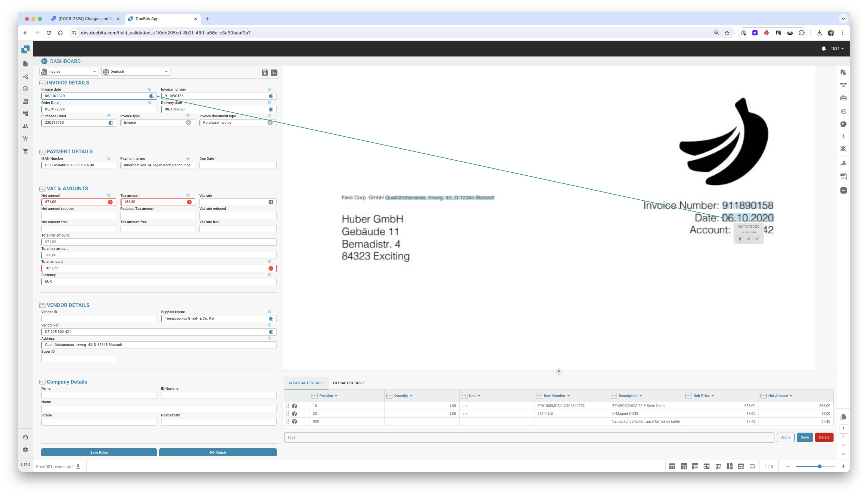Image resolution: width=868 pixels, height=496 pixels.
Task: Download Etest001invoice.pdf using the download icon
Action: (78, 466)
